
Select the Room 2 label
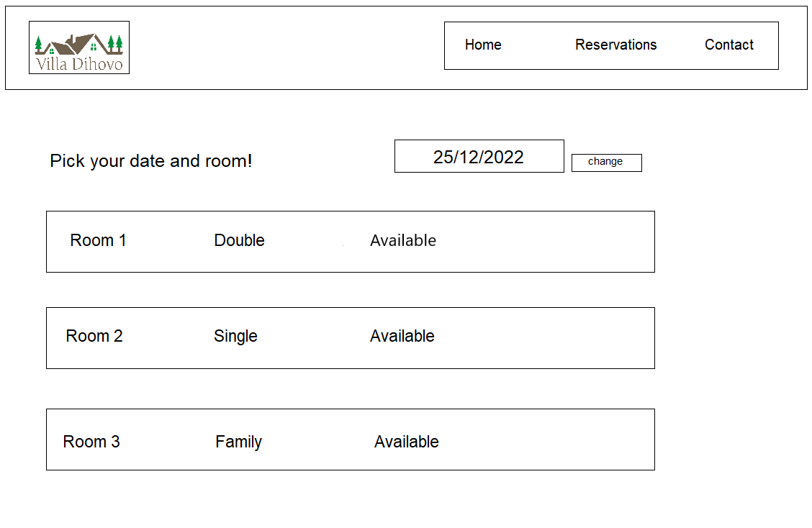pyautogui.click(x=94, y=336)
